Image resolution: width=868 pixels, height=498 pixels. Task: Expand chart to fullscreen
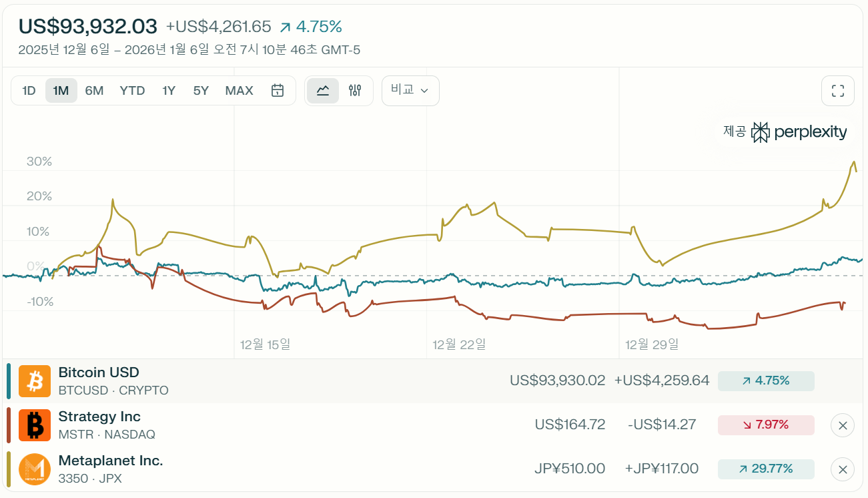(x=838, y=91)
